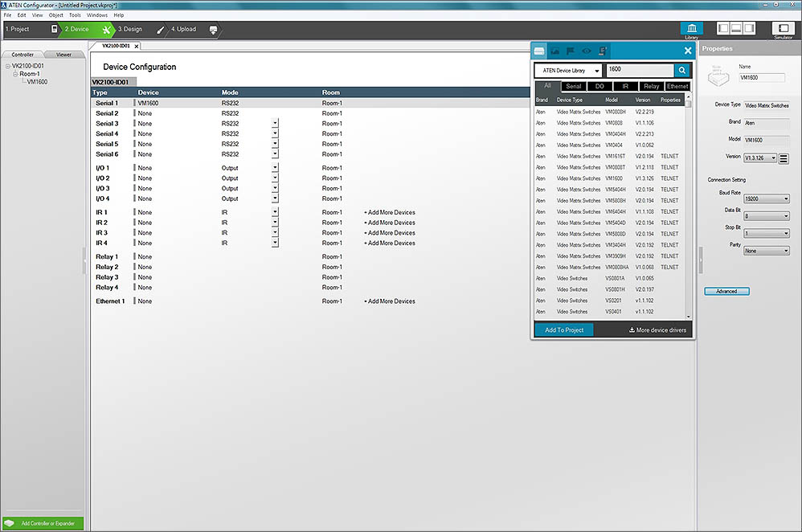This screenshot has height=532, width=802.
Task: Select the image library icon
Action: click(x=554, y=51)
